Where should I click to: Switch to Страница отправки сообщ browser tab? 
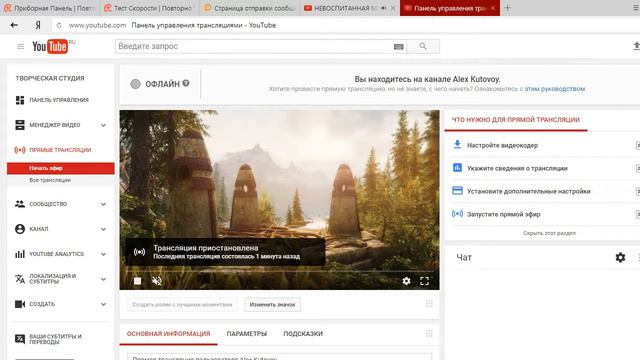[249, 8]
